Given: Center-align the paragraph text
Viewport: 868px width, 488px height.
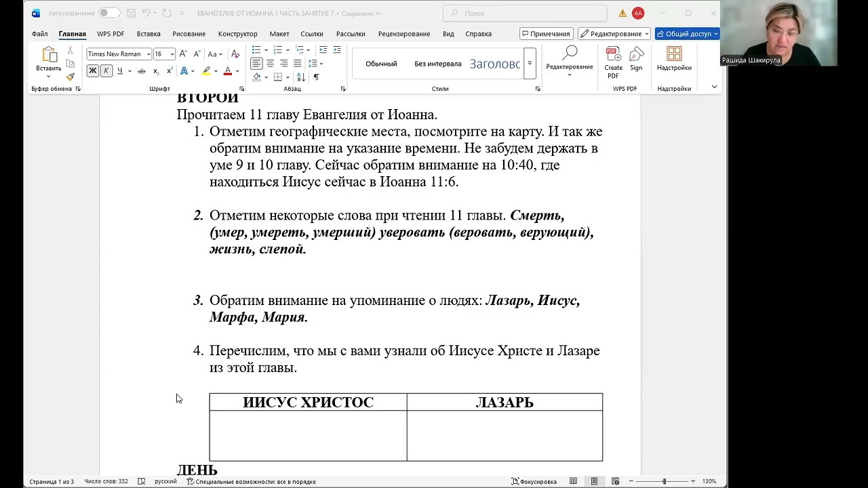Looking at the screenshot, I should pos(270,64).
